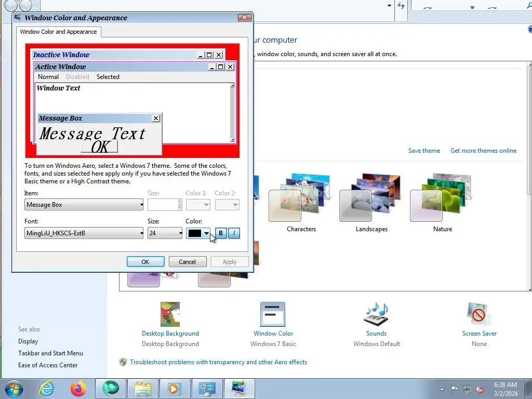Open the font Color dropdown arrow

[206, 233]
